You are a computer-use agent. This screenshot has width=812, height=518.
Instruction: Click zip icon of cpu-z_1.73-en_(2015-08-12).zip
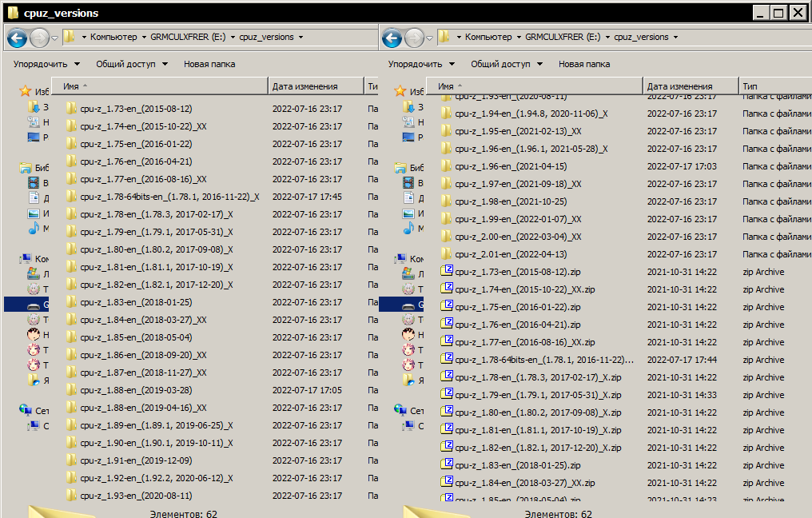(x=447, y=271)
